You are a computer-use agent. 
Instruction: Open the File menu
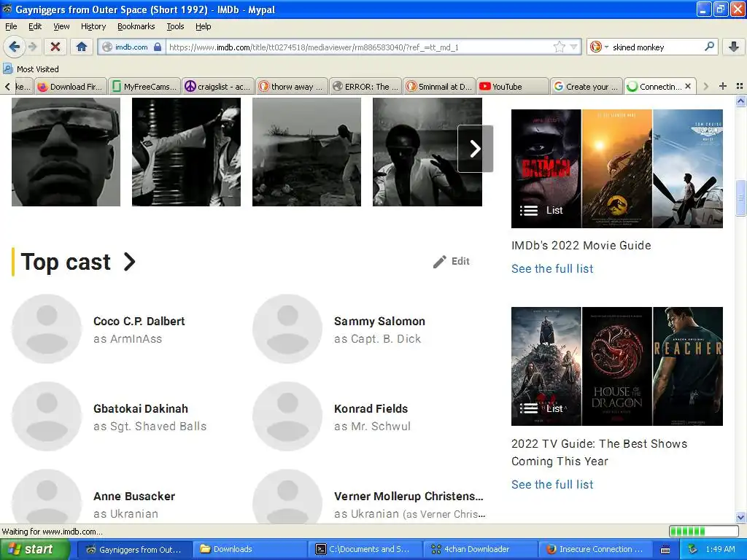click(x=11, y=26)
